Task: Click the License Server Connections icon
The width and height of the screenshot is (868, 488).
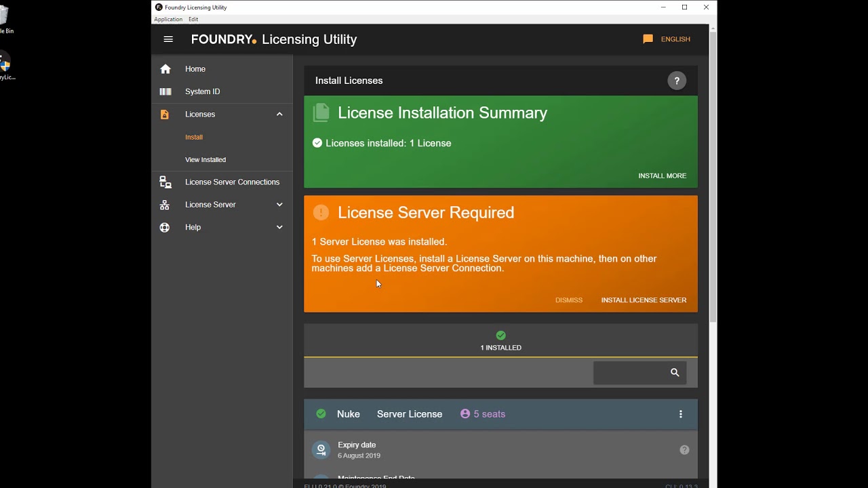Action: [165, 182]
